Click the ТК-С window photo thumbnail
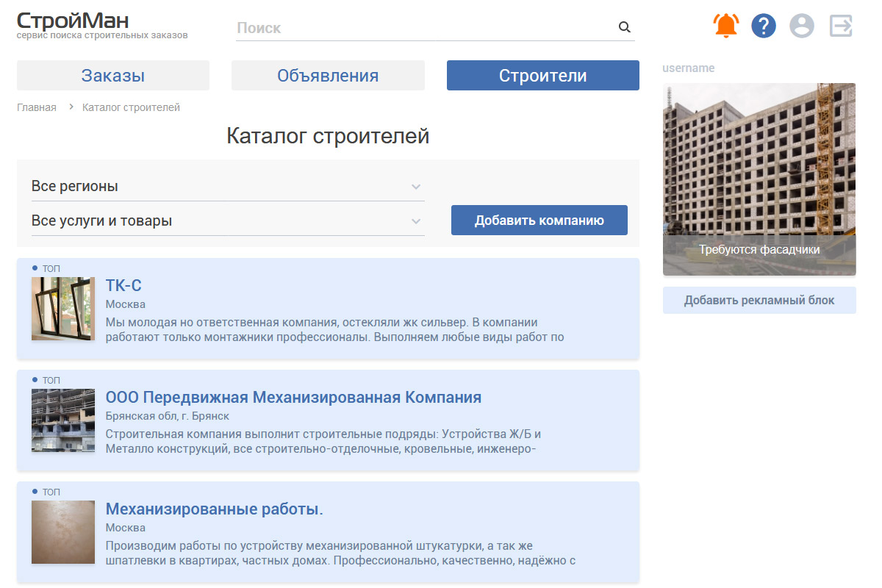This screenshot has width=882, height=588. coord(63,309)
